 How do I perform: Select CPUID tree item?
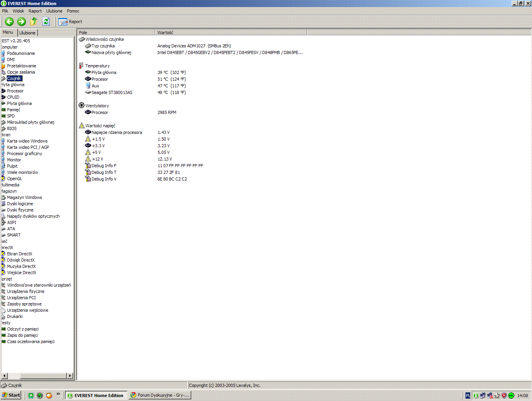13,97
